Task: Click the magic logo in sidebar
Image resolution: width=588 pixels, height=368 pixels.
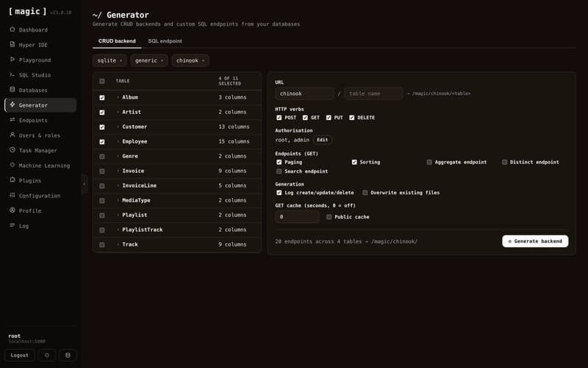Action: click(x=27, y=12)
